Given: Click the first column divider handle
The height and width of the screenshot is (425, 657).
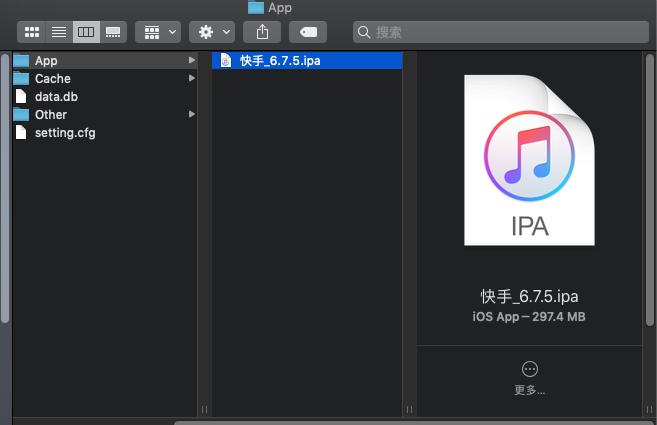Looking at the screenshot, I should [x=204, y=409].
